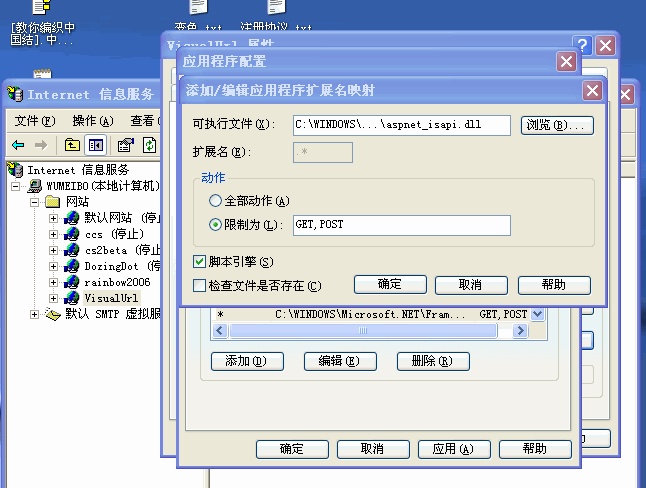The height and width of the screenshot is (488, 646).
Task: Expand the DozingDot site node
Action: click(53, 266)
